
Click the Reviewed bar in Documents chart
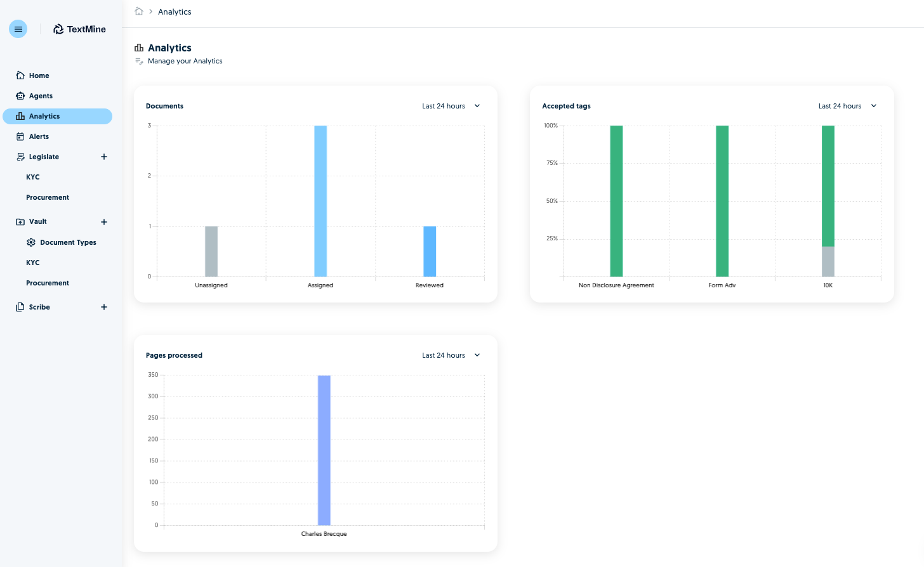pos(430,251)
